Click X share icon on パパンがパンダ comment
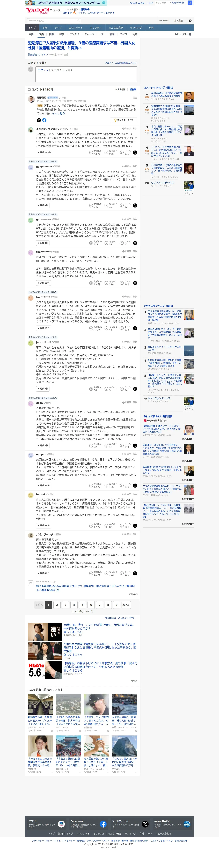This screenshot has height=868, width=219. (135, 574)
